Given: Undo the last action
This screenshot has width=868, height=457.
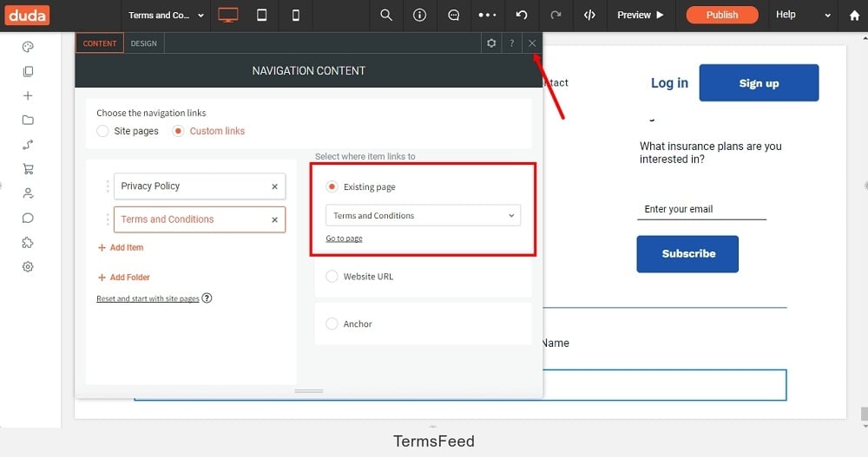Looking at the screenshot, I should 522,15.
